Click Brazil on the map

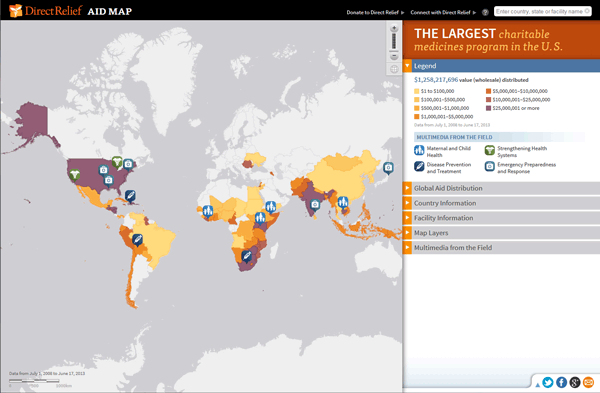[157, 239]
